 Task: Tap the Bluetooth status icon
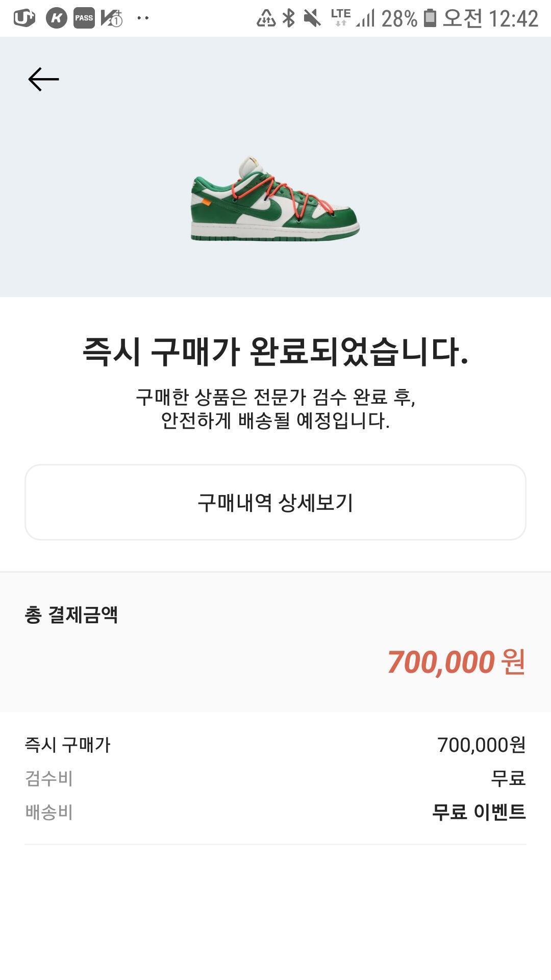pyautogui.click(x=289, y=18)
